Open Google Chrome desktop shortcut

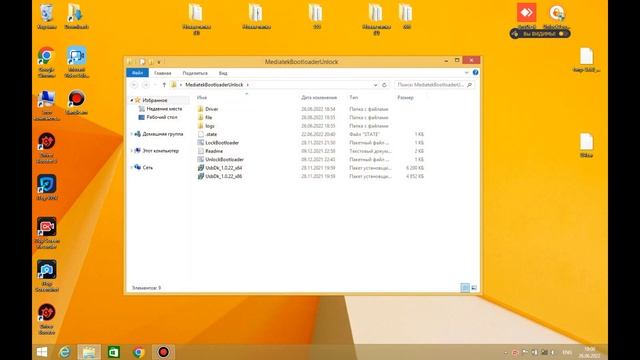[47, 62]
